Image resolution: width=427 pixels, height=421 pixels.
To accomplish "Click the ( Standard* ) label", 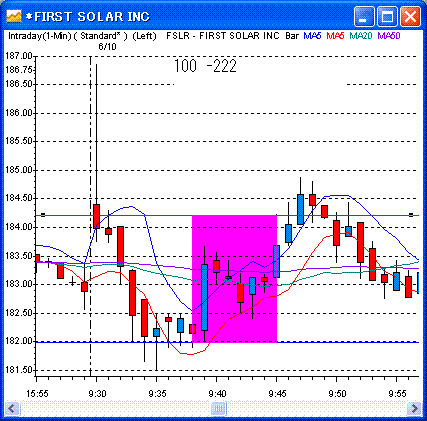I will [100, 36].
